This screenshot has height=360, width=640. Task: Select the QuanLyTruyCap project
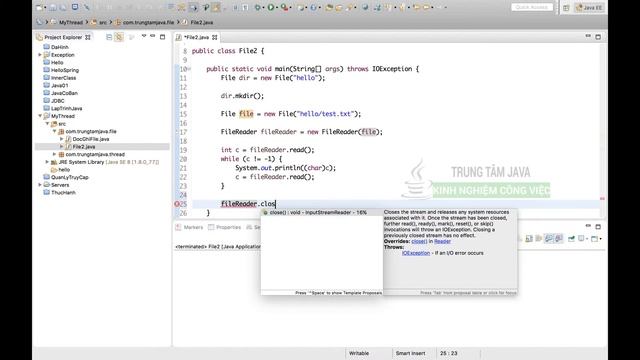click(x=69, y=178)
